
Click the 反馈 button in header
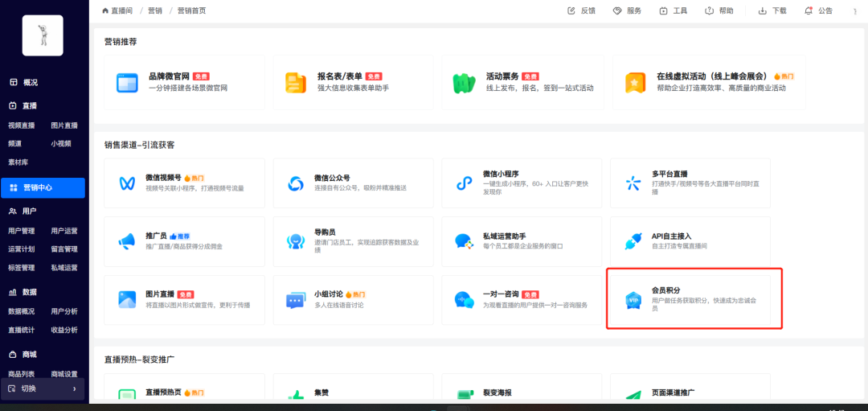click(581, 10)
